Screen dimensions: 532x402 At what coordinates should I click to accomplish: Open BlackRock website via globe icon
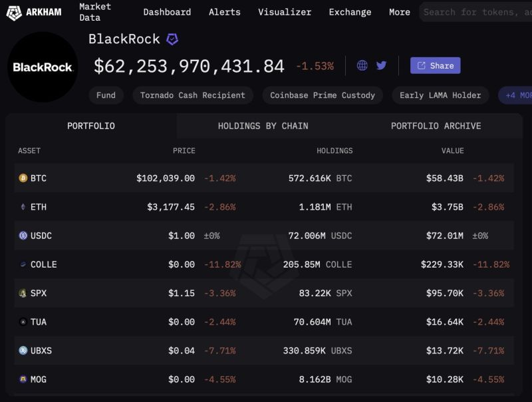pyautogui.click(x=362, y=65)
